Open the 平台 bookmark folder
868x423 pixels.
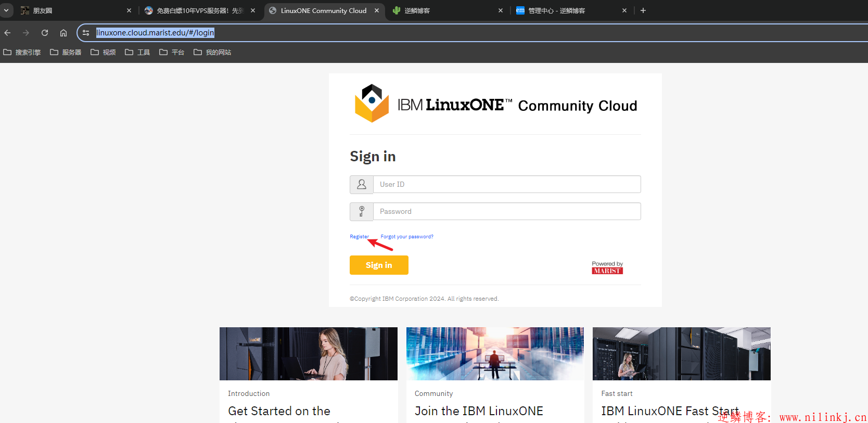[172, 52]
